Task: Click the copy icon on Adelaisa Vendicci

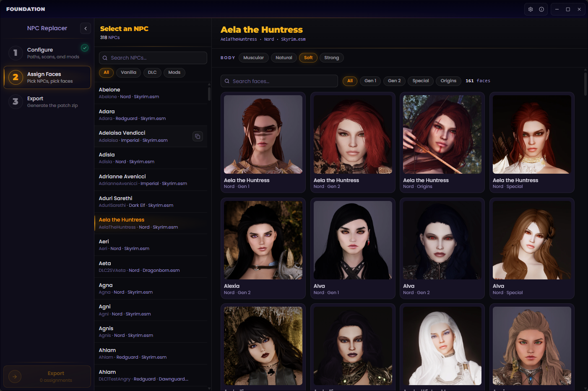Action: click(198, 136)
